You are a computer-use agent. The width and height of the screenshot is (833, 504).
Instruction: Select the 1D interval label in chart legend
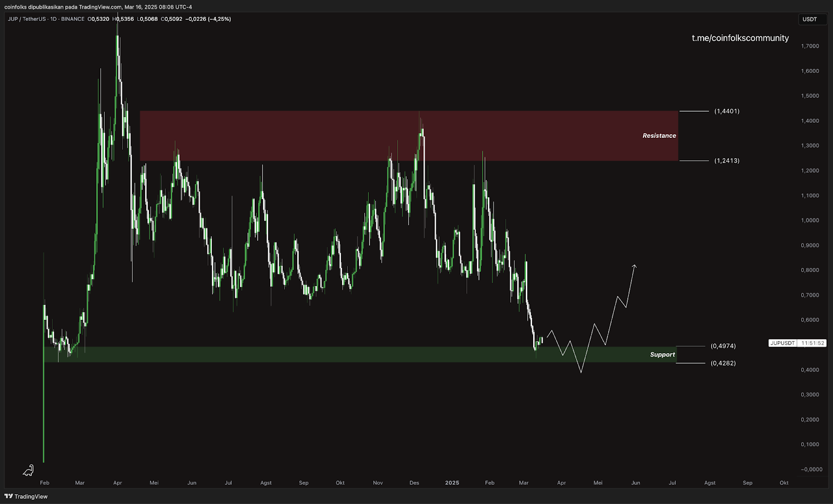pyautogui.click(x=54, y=19)
